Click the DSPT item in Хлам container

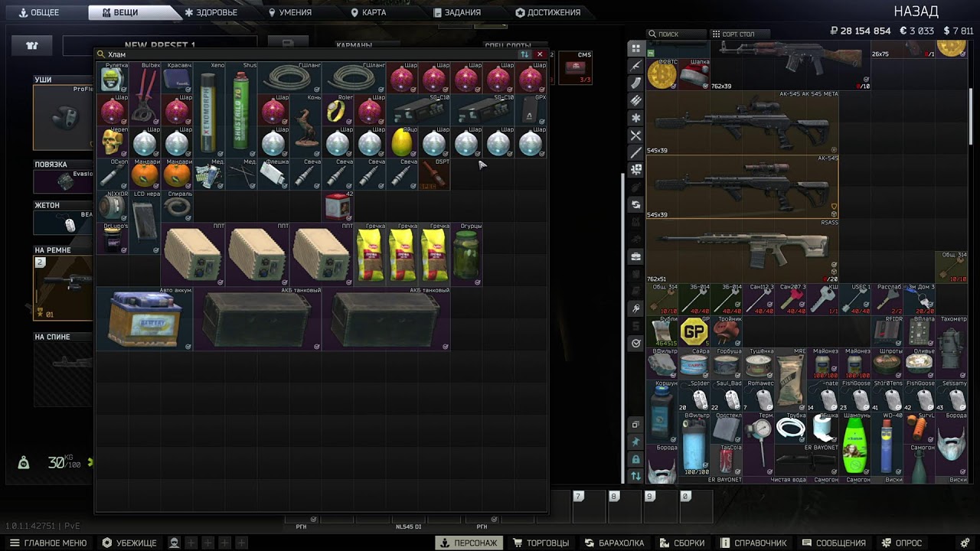[434, 174]
